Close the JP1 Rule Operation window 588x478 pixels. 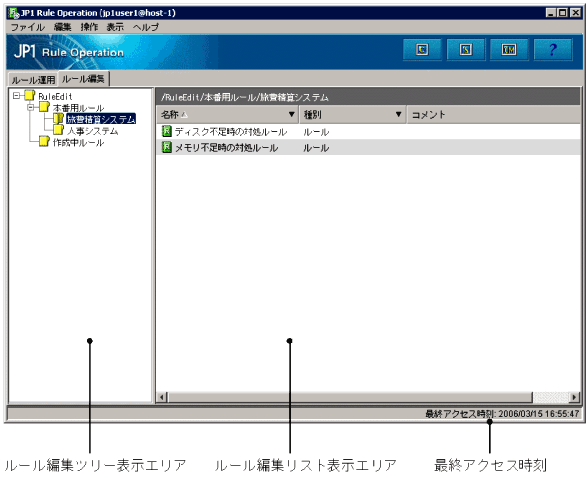point(575,13)
